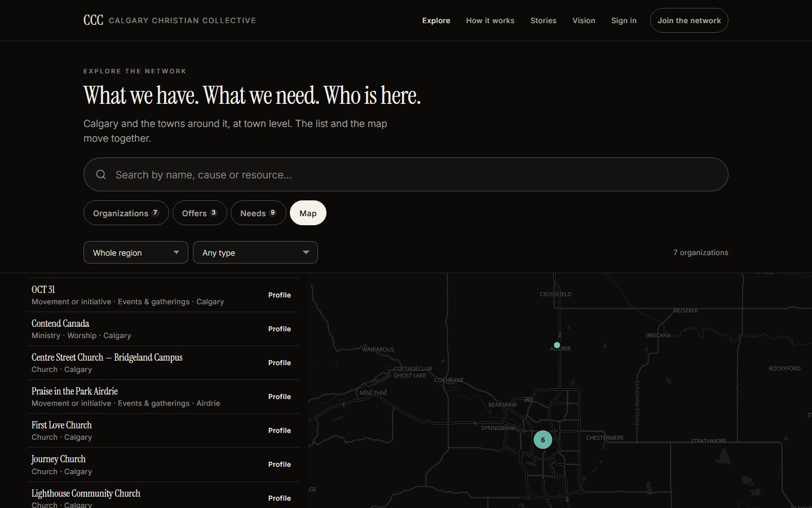Image resolution: width=812 pixels, height=508 pixels.
Task: Select the Map tab
Action: coord(308,213)
